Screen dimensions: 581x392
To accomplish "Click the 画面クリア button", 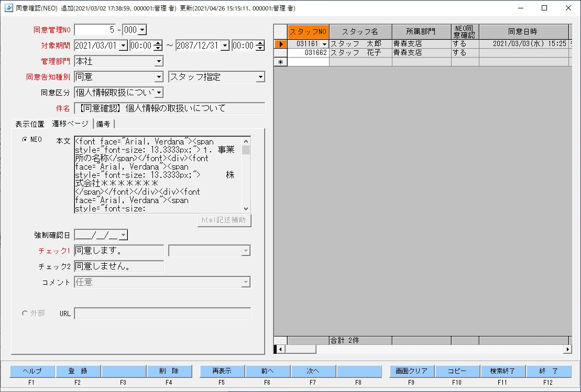I will click(412, 371).
